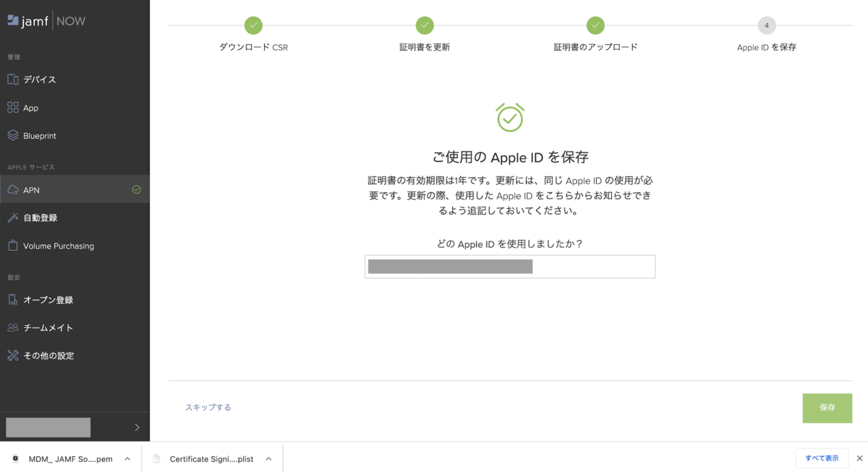
Task: Click the green APN status checkmark
Action: coord(137,189)
